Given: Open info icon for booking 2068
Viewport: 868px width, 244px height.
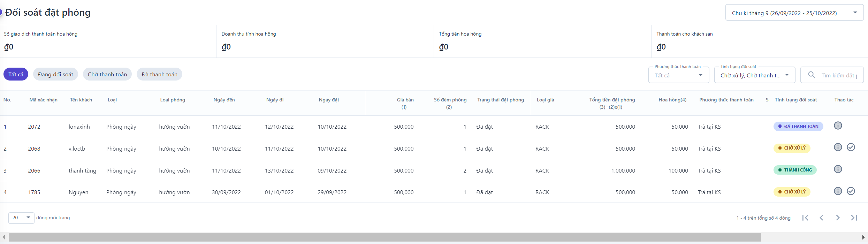Looking at the screenshot, I should tap(838, 147).
